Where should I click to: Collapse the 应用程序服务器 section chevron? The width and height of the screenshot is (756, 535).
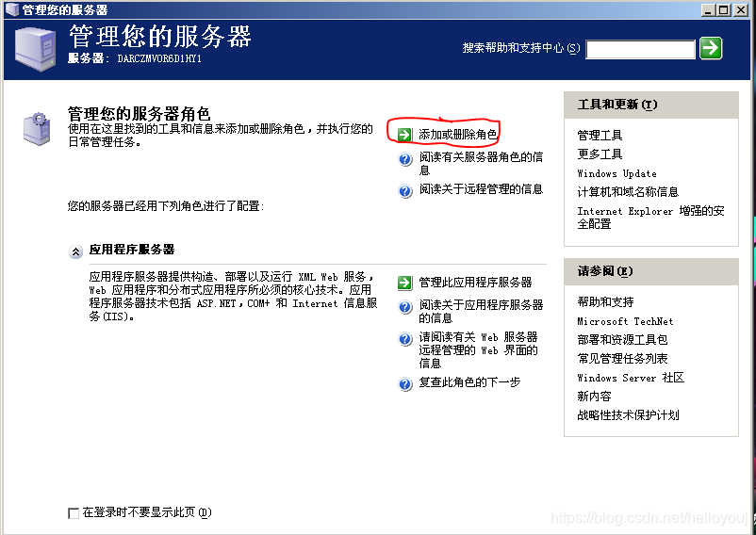[x=75, y=251]
